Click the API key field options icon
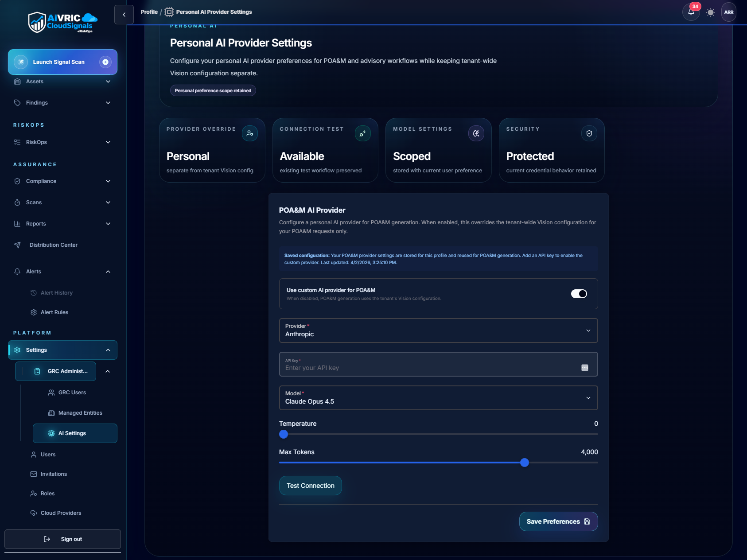The image size is (747, 560). (x=585, y=368)
